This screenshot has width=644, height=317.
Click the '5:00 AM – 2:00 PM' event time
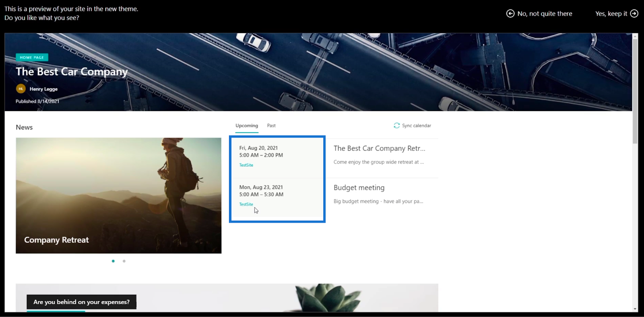pyautogui.click(x=261, y=155)
